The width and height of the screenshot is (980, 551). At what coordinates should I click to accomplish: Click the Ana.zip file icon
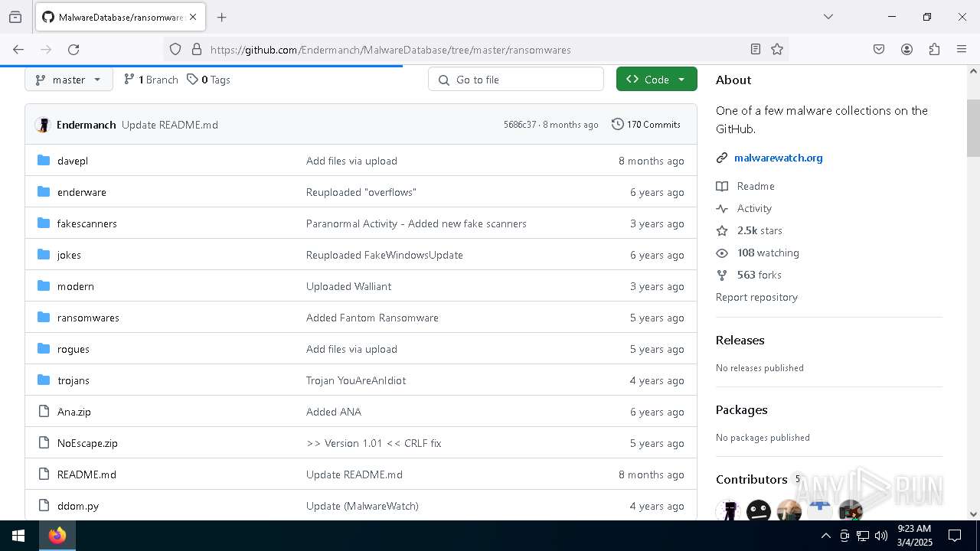(x=44, y=412)
